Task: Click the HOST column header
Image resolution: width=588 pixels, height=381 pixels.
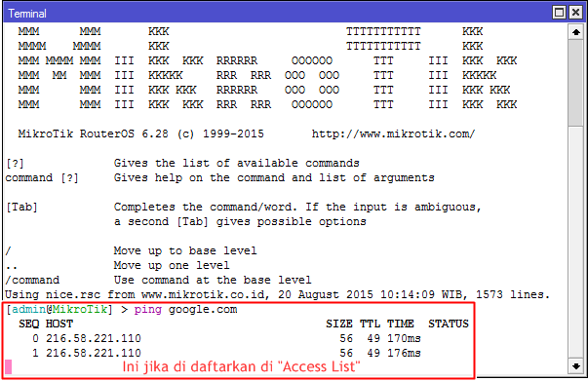Action: 59,324
